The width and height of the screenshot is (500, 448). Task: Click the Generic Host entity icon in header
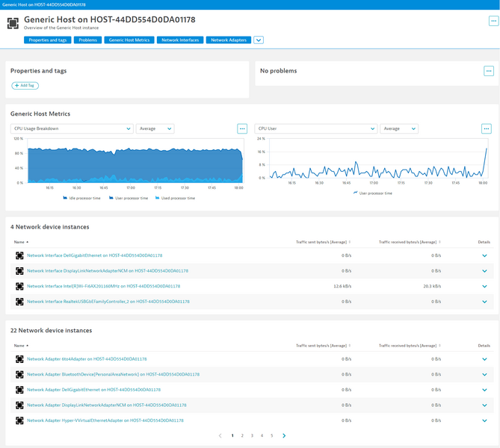[x=13, y=23]
